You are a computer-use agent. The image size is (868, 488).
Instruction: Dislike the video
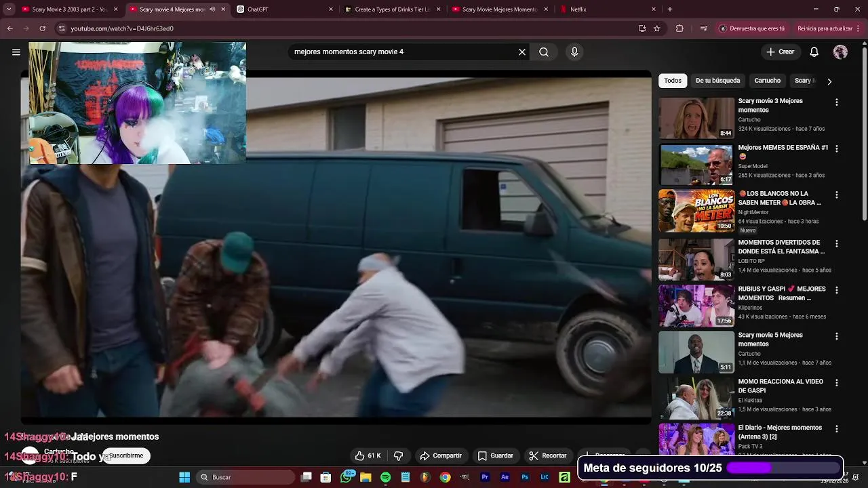click(x=399, y=456)
